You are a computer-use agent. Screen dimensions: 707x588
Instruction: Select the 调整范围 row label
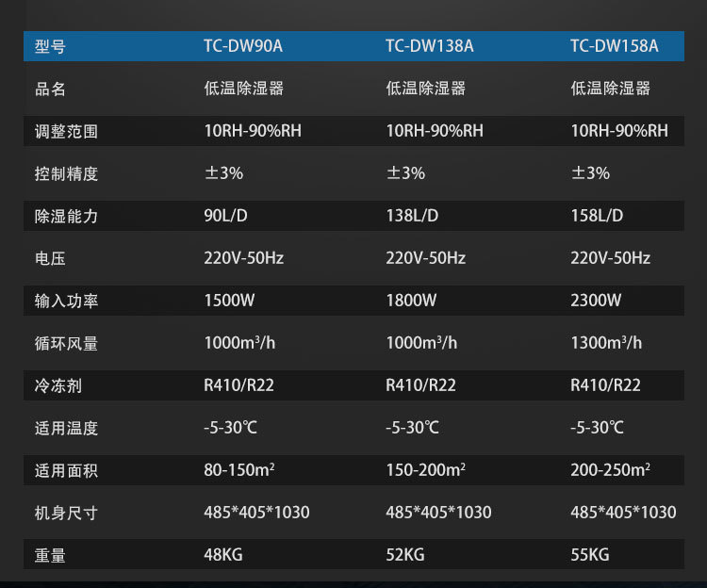click(x=66, y=131)
